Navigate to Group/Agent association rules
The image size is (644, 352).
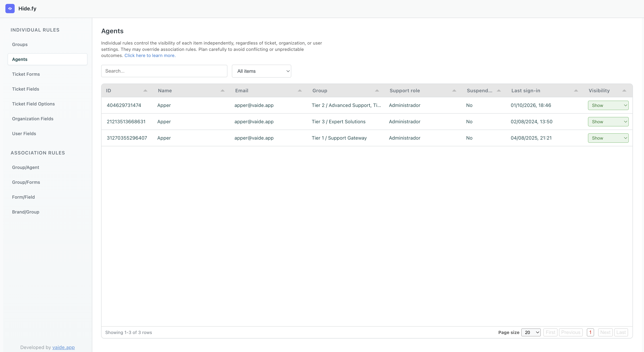[x=25, y=167]
